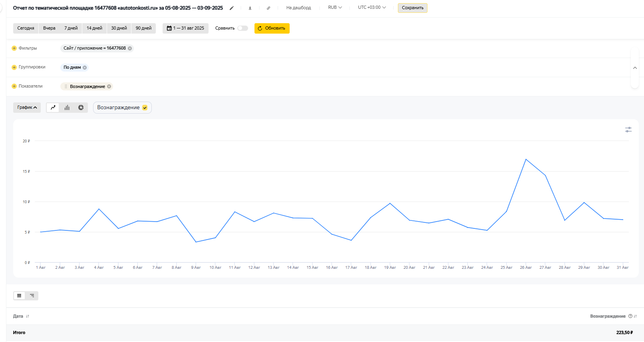Screen dimensions: 644x342
Task: Remove the По дням grouping chip
Action: 85,68
